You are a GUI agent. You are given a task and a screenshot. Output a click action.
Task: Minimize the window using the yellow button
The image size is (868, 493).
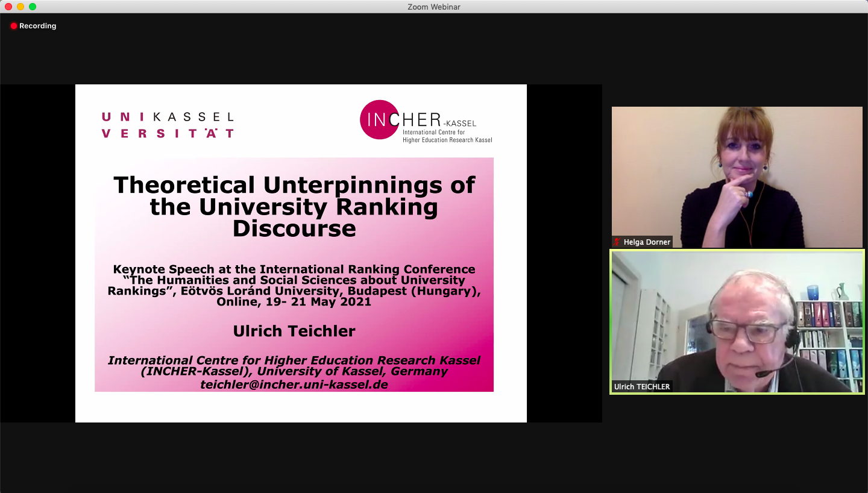point(20,7)
